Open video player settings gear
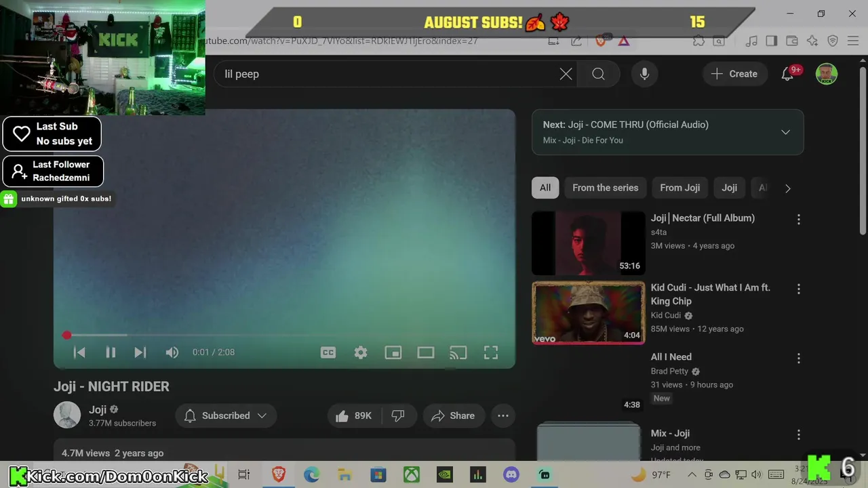Viewport: 868px width, 488px height. tap(361, 352)
